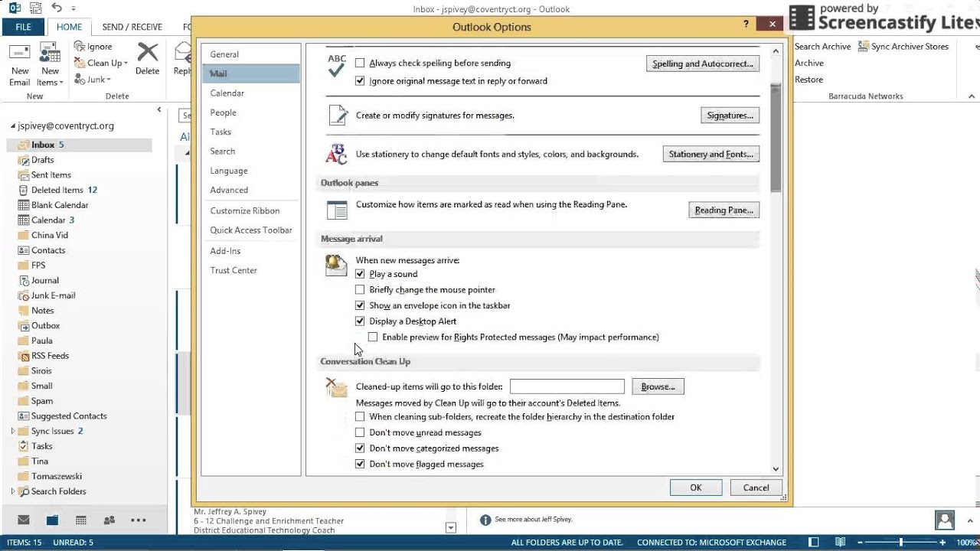Expand the Search Folders node
This screenshot has height=551, width=980.
click(x=12, y=491)
